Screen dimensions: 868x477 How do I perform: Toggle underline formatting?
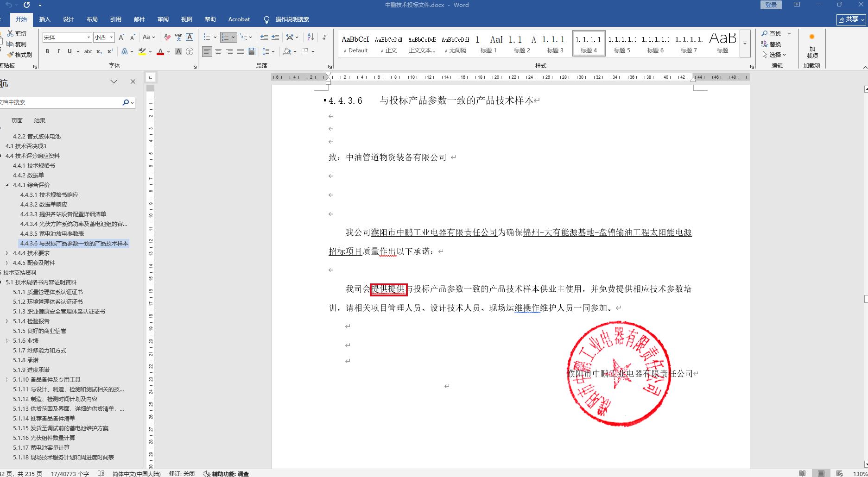click(x=70, y=51)
